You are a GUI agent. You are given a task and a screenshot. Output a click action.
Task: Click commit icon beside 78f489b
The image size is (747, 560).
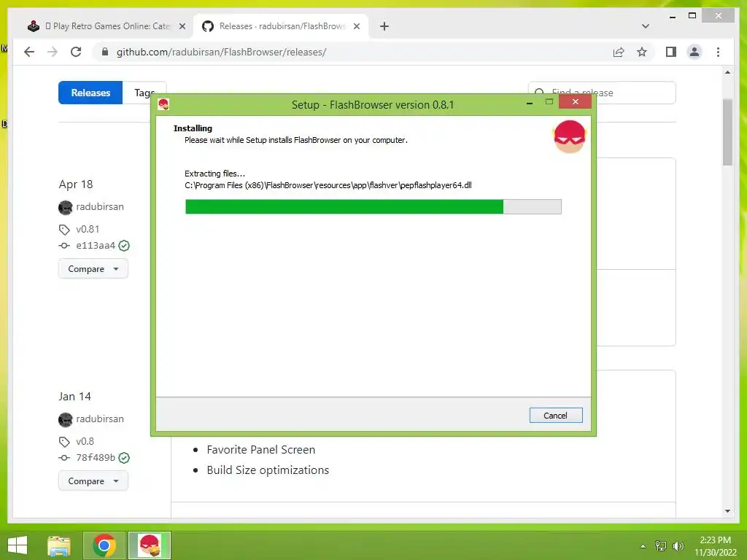(x=64, y=458)
